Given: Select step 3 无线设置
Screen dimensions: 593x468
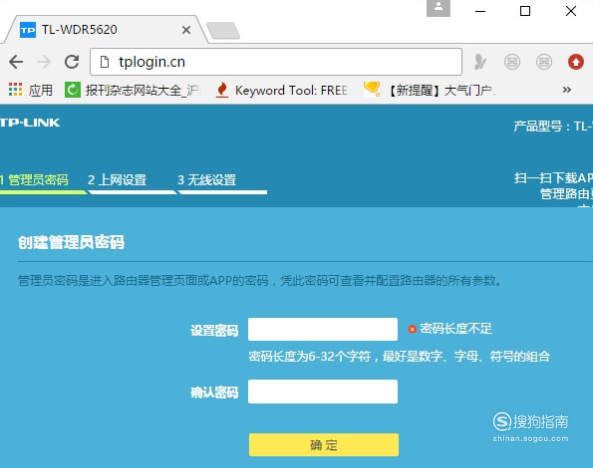Looking at the screenshot, I should 207,180.
